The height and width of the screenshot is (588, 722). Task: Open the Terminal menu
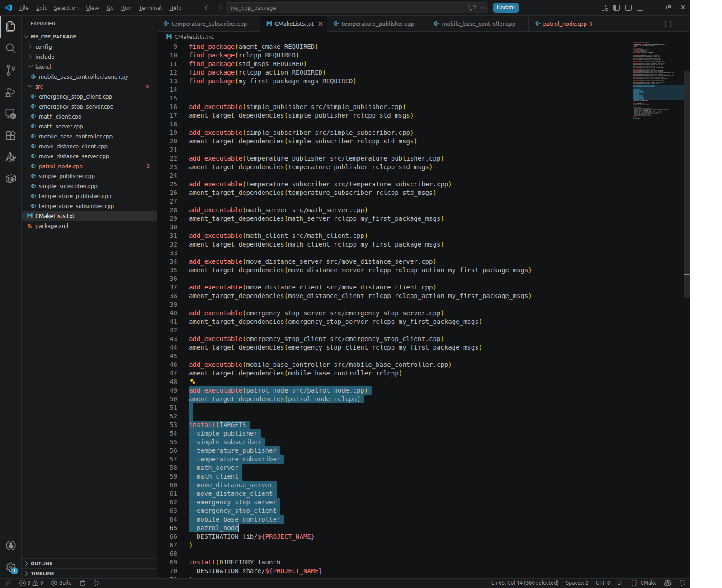coord(150,8)
